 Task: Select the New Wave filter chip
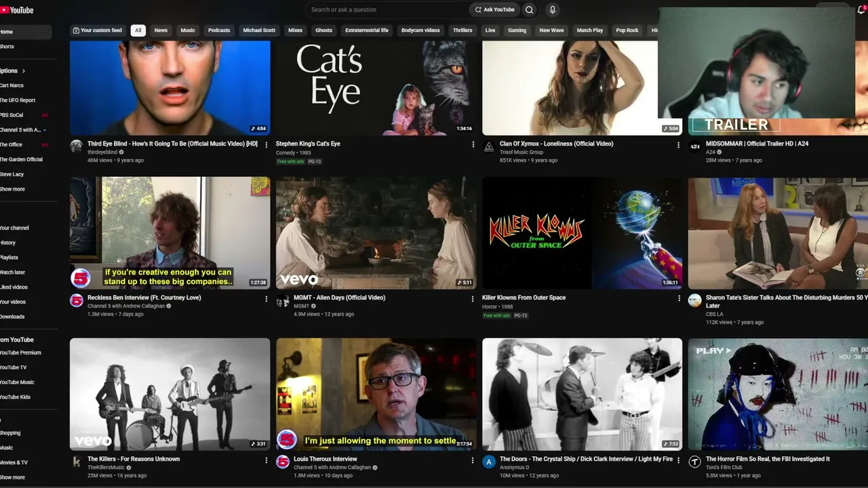coord(551,30)
